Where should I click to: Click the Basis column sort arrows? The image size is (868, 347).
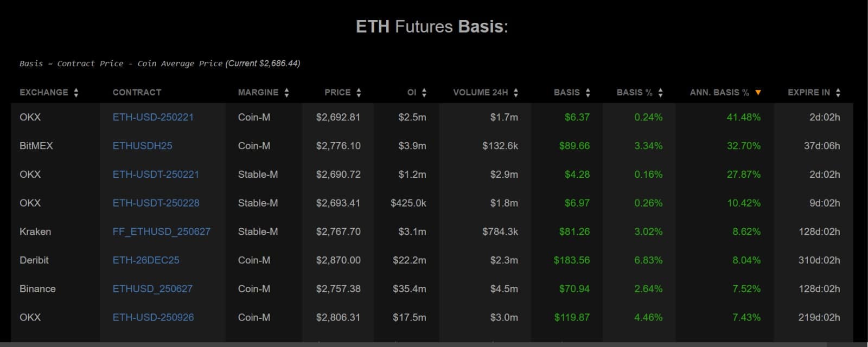588,93
